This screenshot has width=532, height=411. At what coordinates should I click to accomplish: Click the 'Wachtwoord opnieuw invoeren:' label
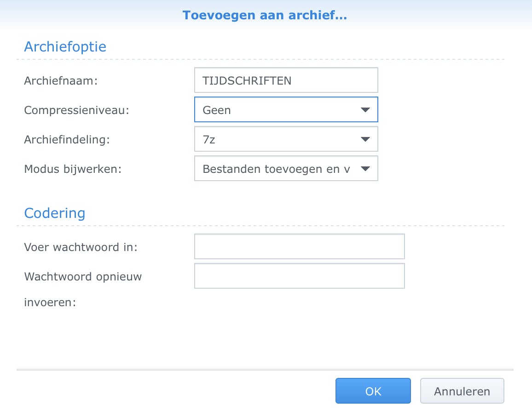pyautogui.click(x=83, y=277)
